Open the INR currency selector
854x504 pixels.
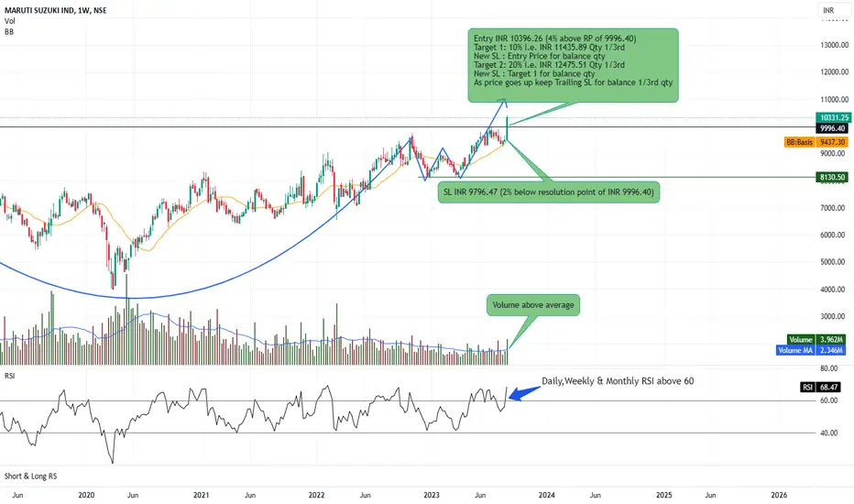[833, 10]
